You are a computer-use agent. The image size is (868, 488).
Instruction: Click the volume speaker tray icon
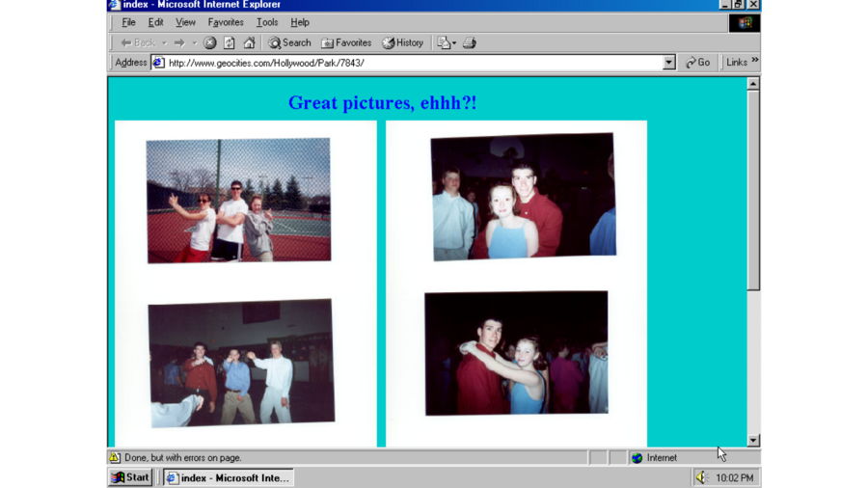click(x=702, y=477)
